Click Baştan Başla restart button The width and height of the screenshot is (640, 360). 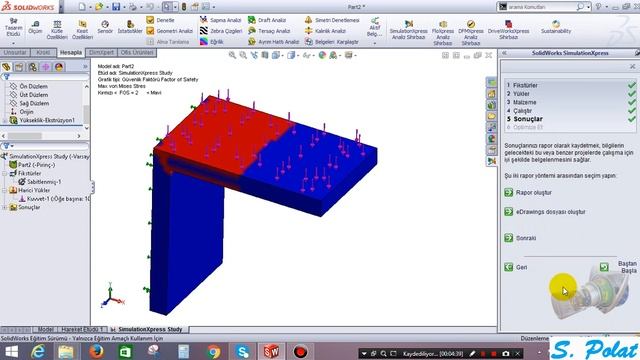tap(604, 267)
